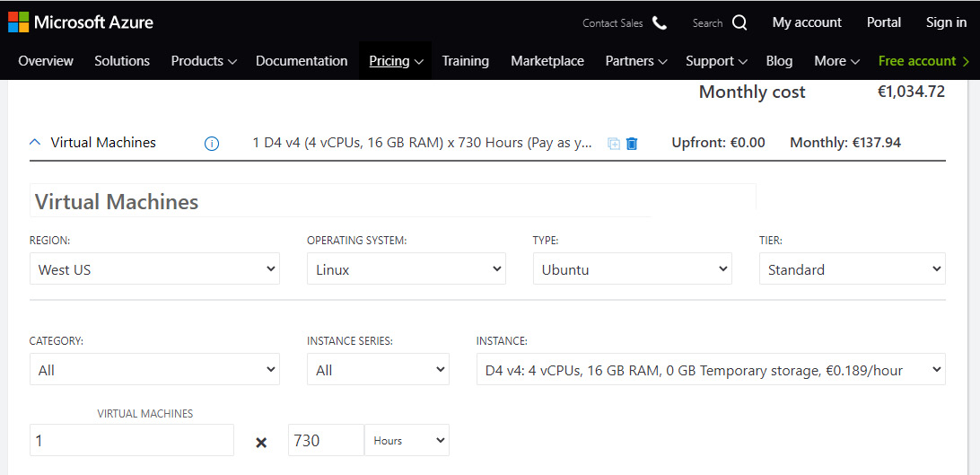This screenshot has width=980, height=475.
Task: Expand the Pricing menu
Action: point(396,61)
